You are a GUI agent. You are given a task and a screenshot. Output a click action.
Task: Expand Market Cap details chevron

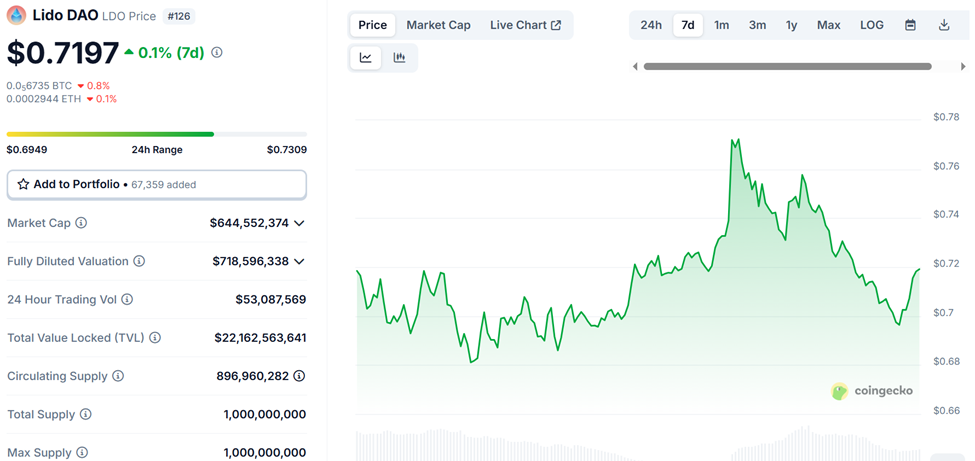click(x=299, y=223)
